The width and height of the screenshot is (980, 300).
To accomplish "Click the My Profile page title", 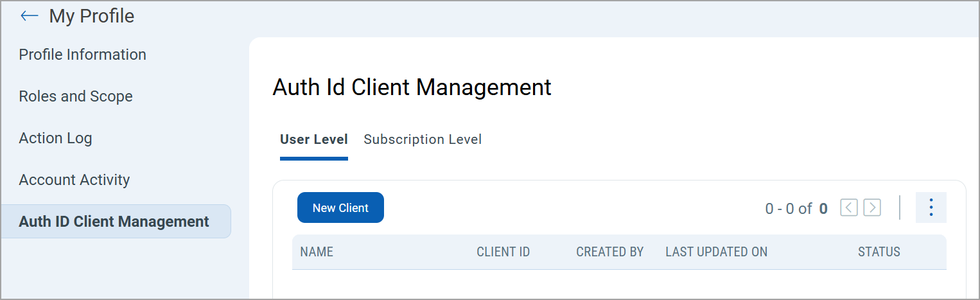I will pyautogui.click(x=92, y=16).
